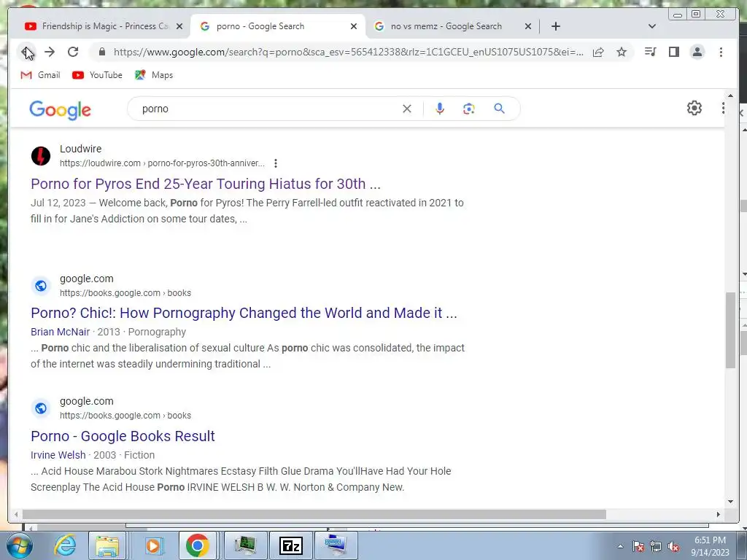
Task: Search by image with Google Lens icon
Action: coord(469,109)
